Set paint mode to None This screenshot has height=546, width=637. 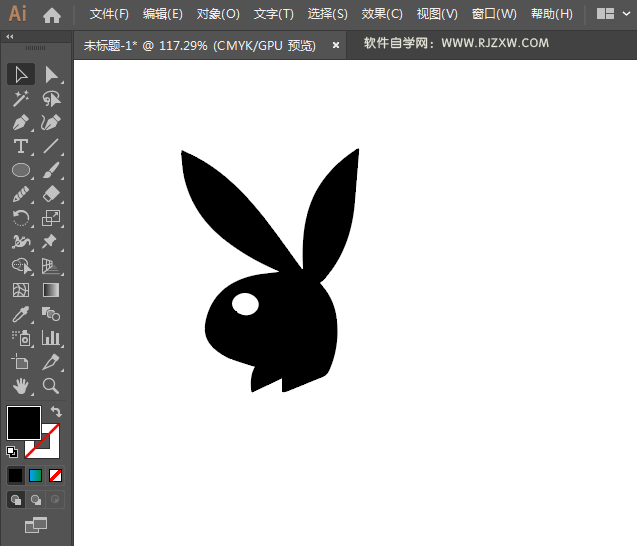pyautogui.click(x=56, y=475)
